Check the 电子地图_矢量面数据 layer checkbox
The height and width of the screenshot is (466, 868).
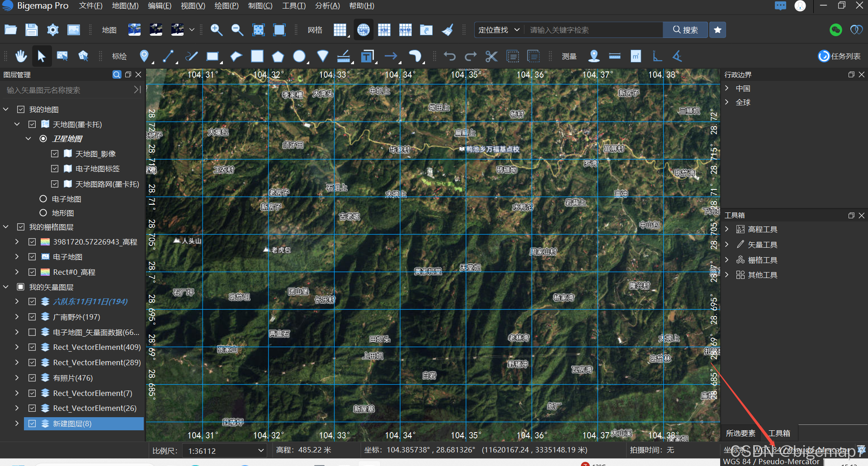tap(32, 332)
